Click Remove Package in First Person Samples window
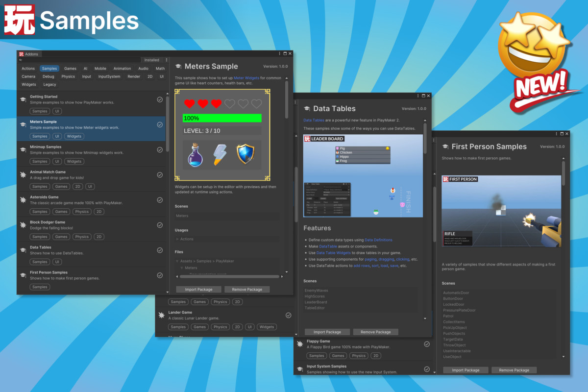 514,370
